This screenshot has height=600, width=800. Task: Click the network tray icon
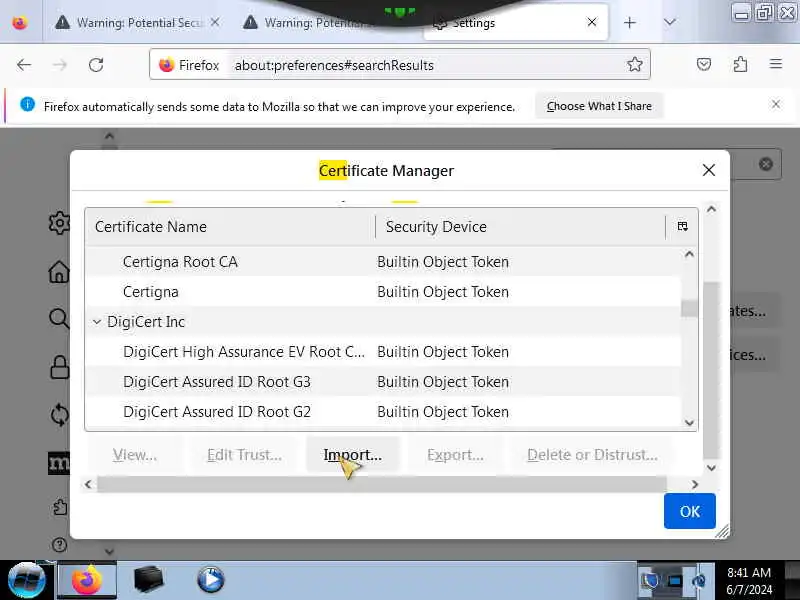point(674,581)
